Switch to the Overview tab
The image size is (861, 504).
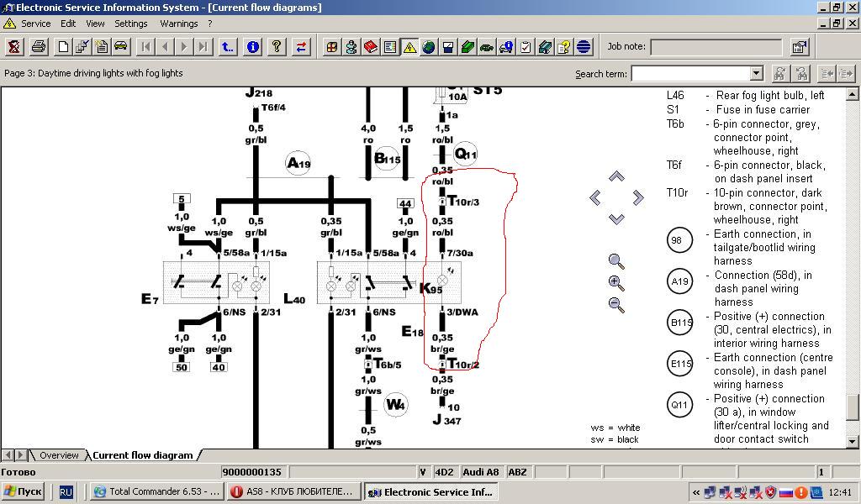59,455
